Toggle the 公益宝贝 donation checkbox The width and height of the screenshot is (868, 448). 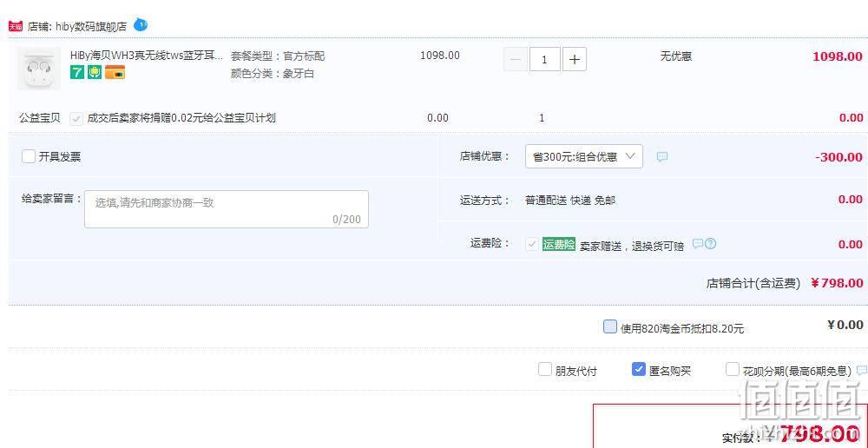coord(76,118)
